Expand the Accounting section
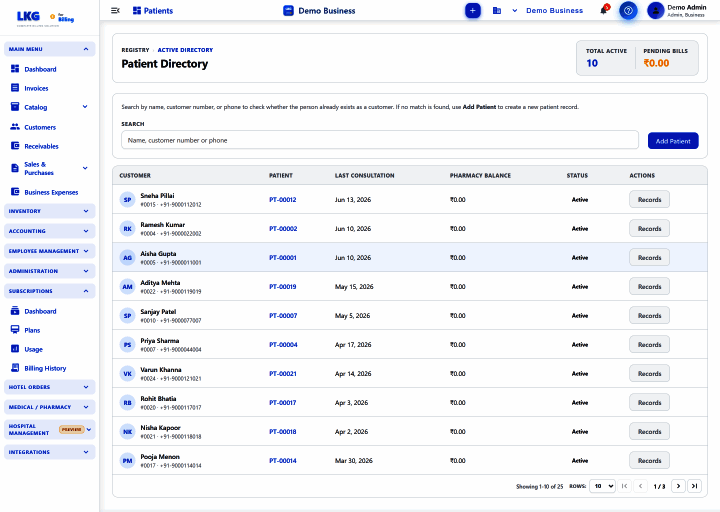 pyautogui.click(x=50, y=231)
